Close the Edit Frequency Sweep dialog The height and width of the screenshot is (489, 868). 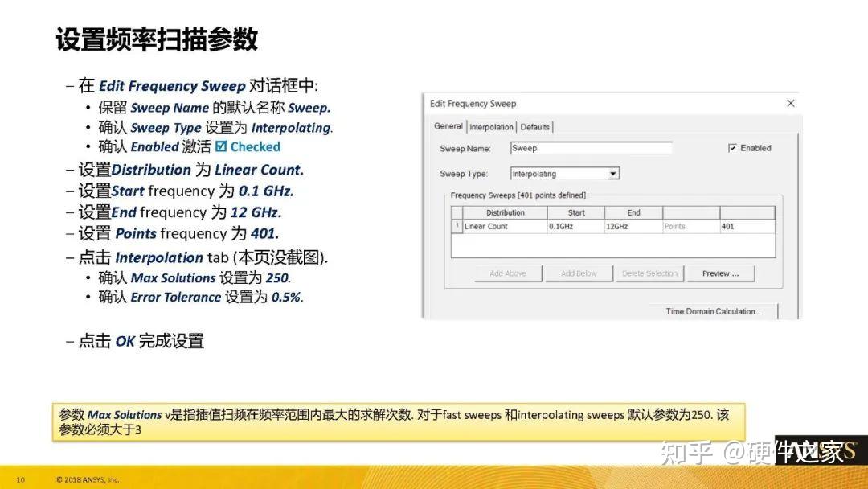pos(790,103)
